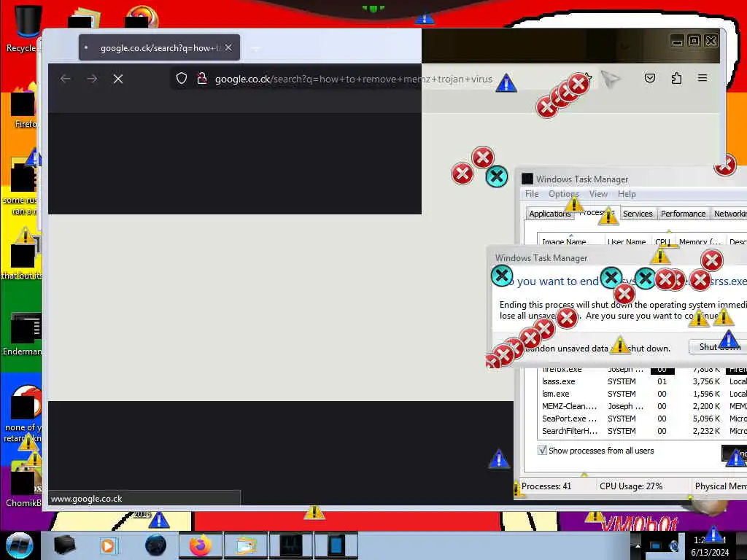Show hidden tray icons arrow
Screen dimensions: 747x560
coord(638,546)
